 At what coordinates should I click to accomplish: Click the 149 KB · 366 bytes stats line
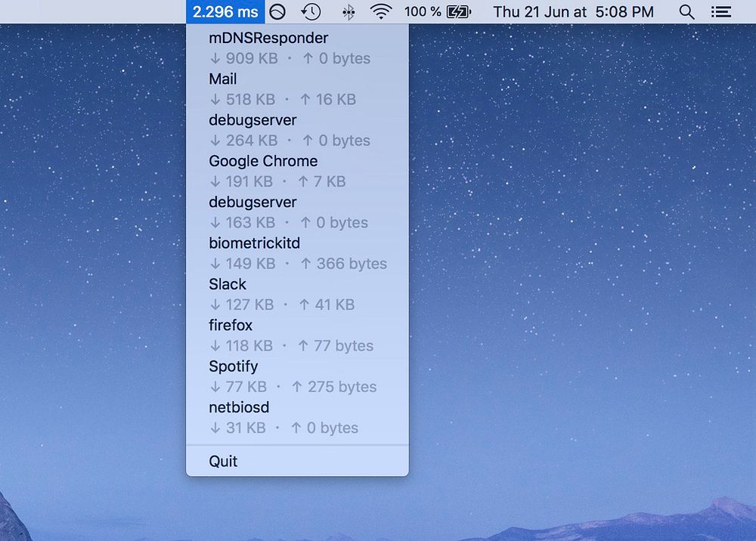click(x=299, y=264)
